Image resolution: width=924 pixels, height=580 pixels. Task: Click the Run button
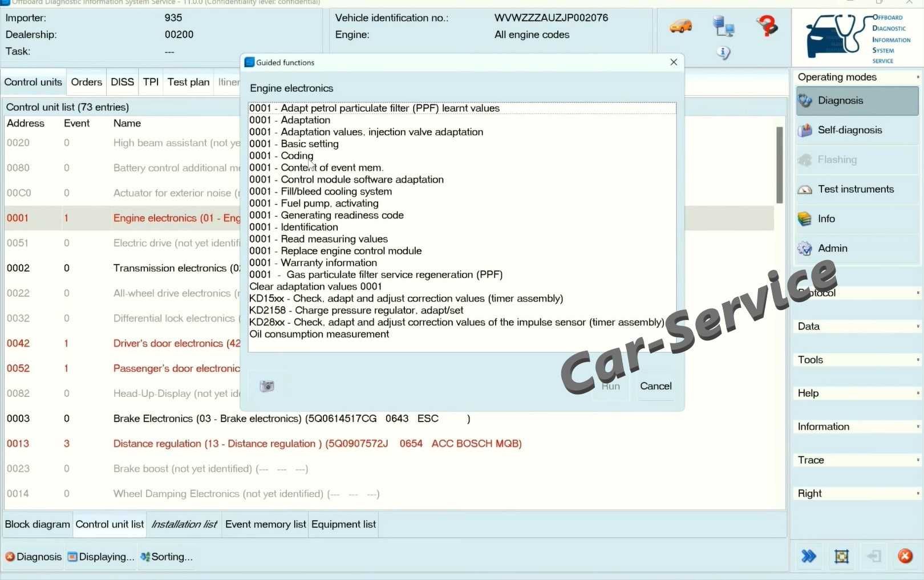tap(610, 386)
